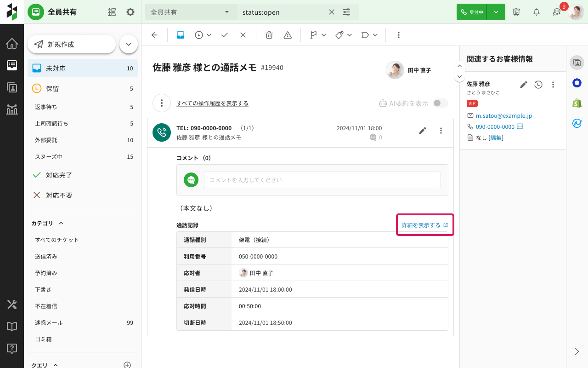This screenshot has width=588, height=368.
Task: Open the user profile avatar
Action: pos(576,12)
